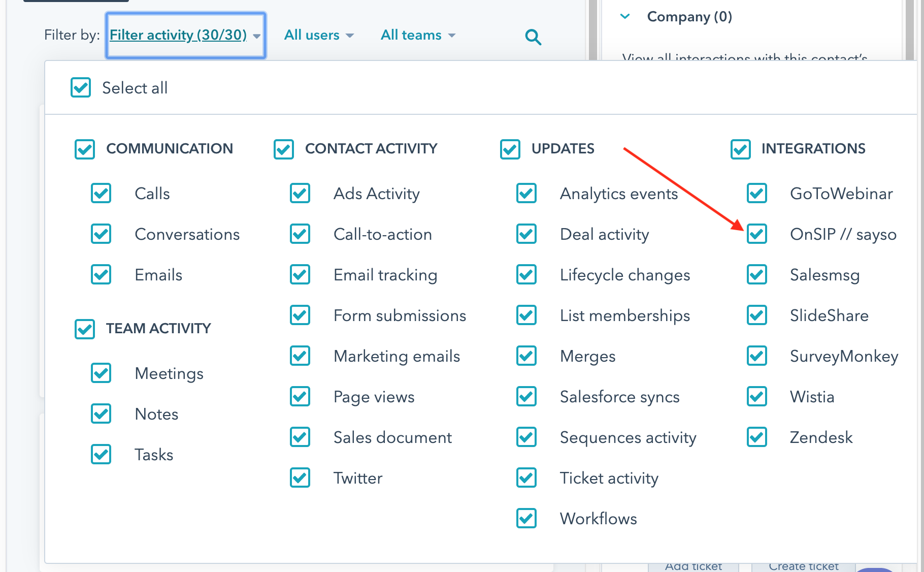Viewport: 924px width, 572px height.
Task: Toggle the Wistia checkbox
Action: click(x=757, y=396)
